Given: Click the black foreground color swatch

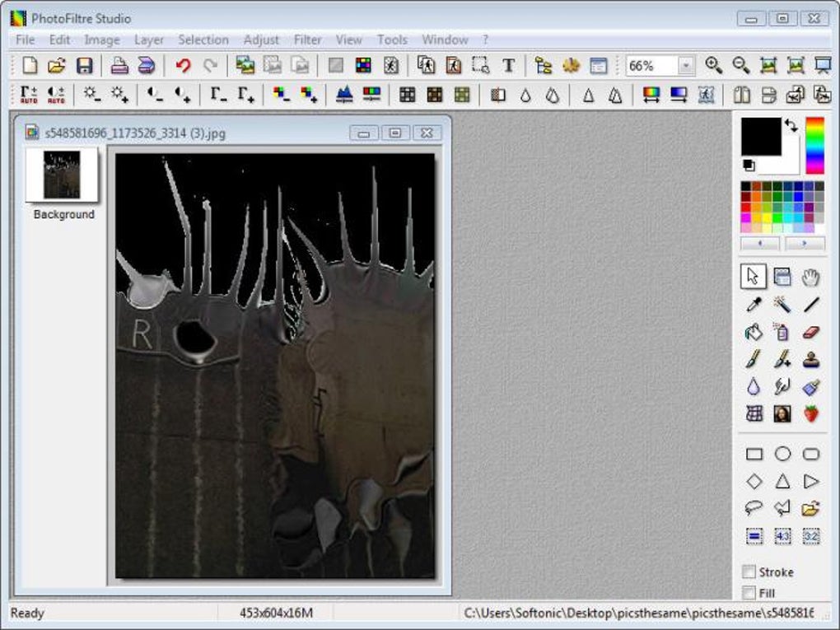Looking at the screenshot, I should coord(761,137).
